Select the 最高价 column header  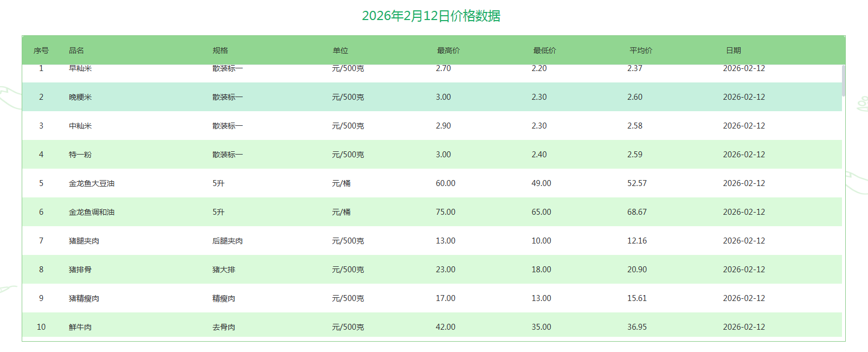pos(448,50)
